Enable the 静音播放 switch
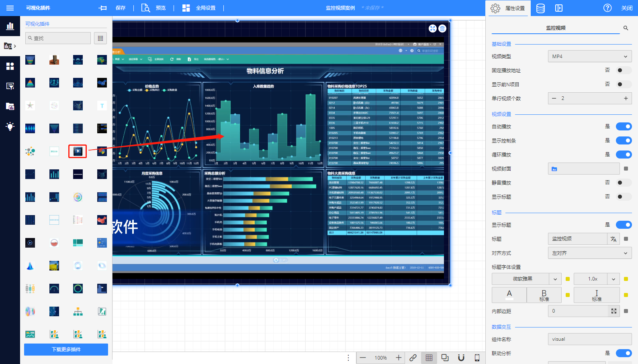 pyautogui.click(x=624, y=183)
